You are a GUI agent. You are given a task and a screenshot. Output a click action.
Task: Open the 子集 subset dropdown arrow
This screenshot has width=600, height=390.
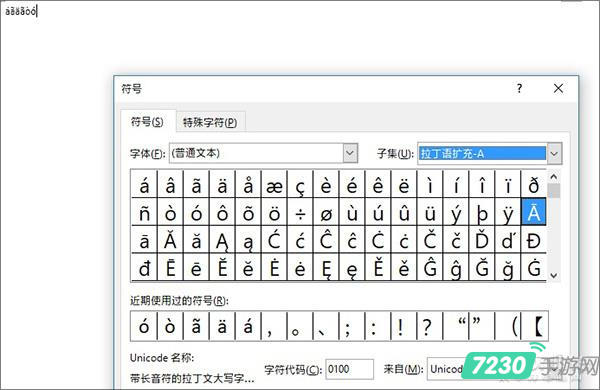tap(554, 153)
